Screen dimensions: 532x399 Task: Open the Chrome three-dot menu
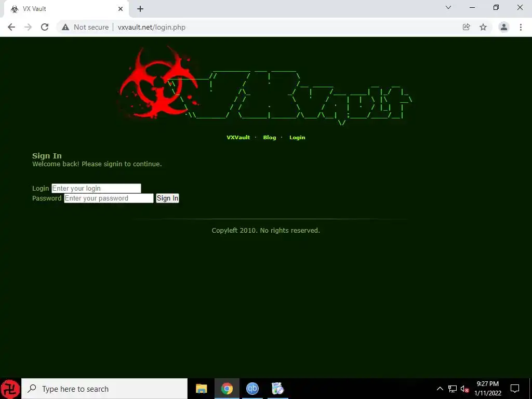(x=521, y=27)
